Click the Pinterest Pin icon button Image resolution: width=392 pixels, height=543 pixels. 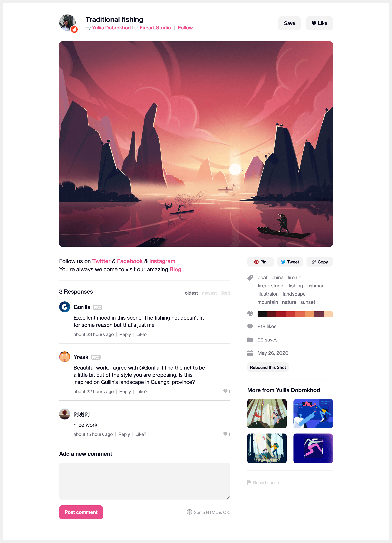point(260,262)
